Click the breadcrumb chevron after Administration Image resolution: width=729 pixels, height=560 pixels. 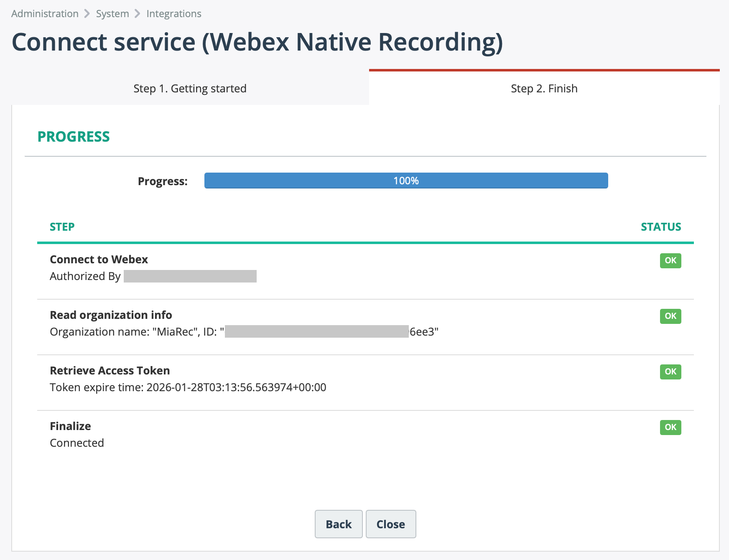click(87, 13)
